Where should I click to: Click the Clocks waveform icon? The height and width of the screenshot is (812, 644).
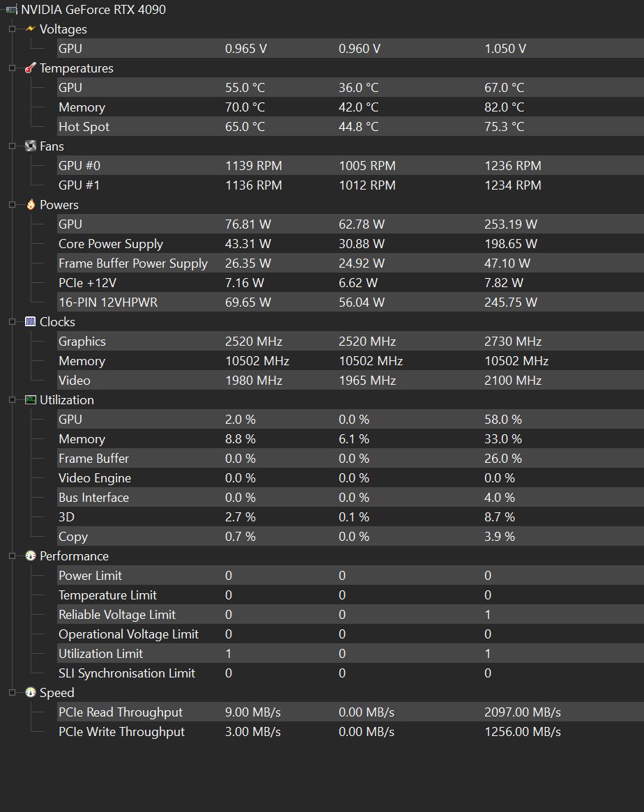31,321
